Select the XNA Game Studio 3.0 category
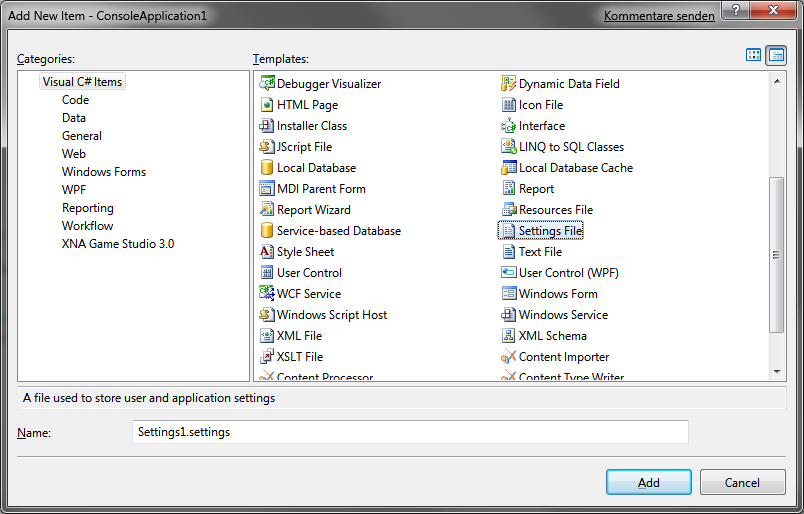The image size is (804, 514). (x=117, y=244)
